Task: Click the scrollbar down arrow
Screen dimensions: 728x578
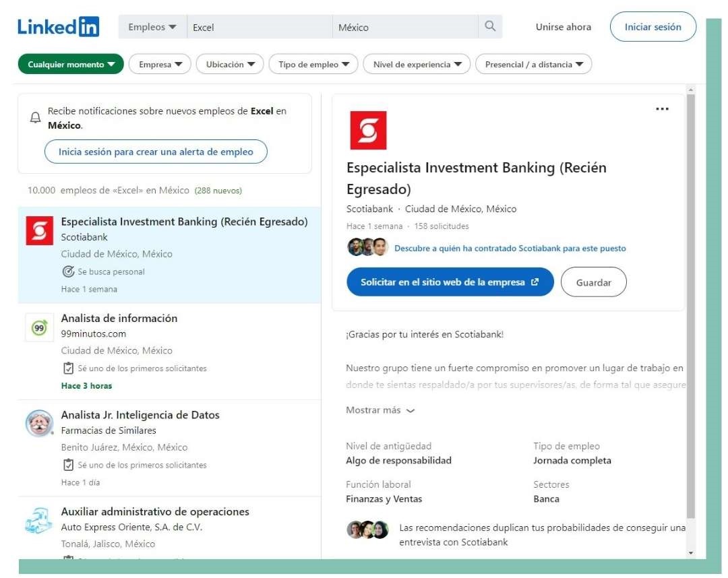Action: [x=690, y=552]
